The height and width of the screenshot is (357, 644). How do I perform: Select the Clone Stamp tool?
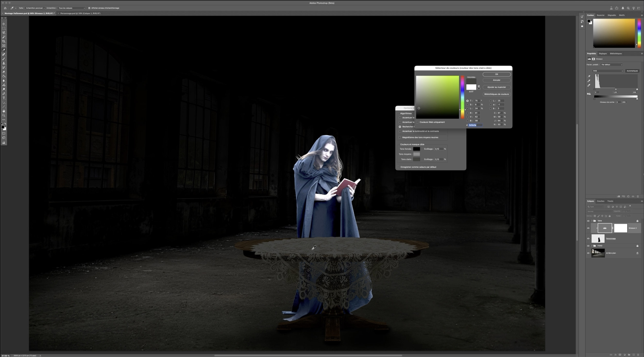point(4,63)
